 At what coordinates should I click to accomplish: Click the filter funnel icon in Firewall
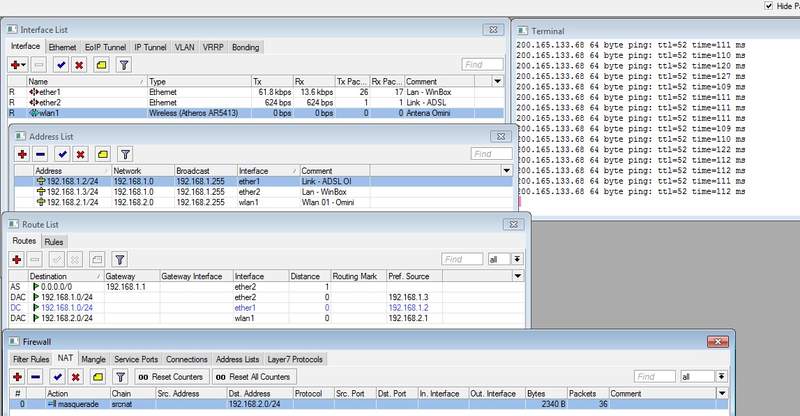120,377
